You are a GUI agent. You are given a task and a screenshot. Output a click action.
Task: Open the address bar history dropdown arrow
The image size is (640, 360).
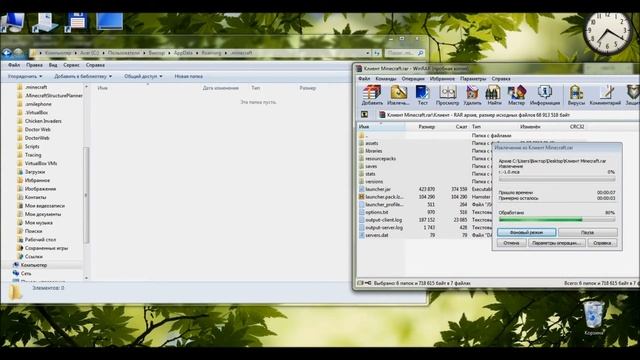(368, 53)
